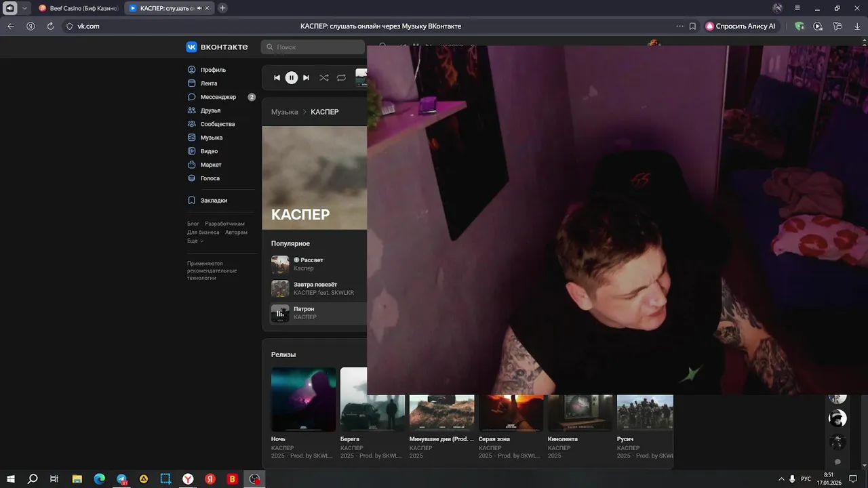
Task: Click Спросить Алису AI button
Action: point(741,26)
